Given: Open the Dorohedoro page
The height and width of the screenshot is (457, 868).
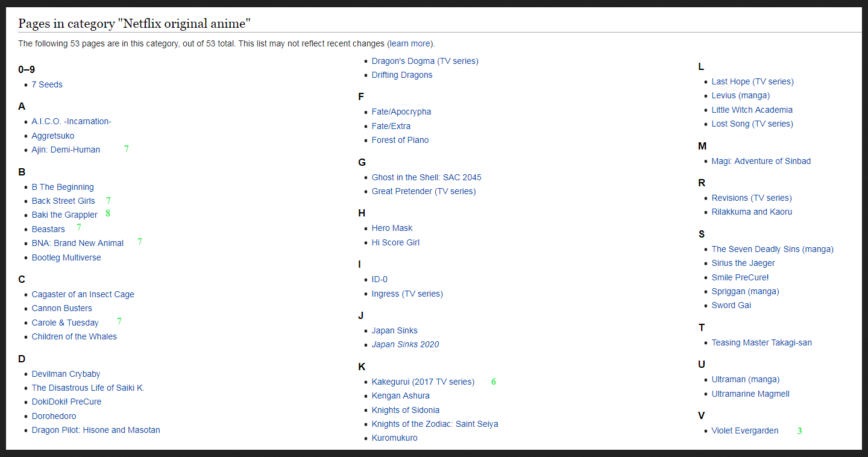Looking at the screenshot, I should 54,416.
